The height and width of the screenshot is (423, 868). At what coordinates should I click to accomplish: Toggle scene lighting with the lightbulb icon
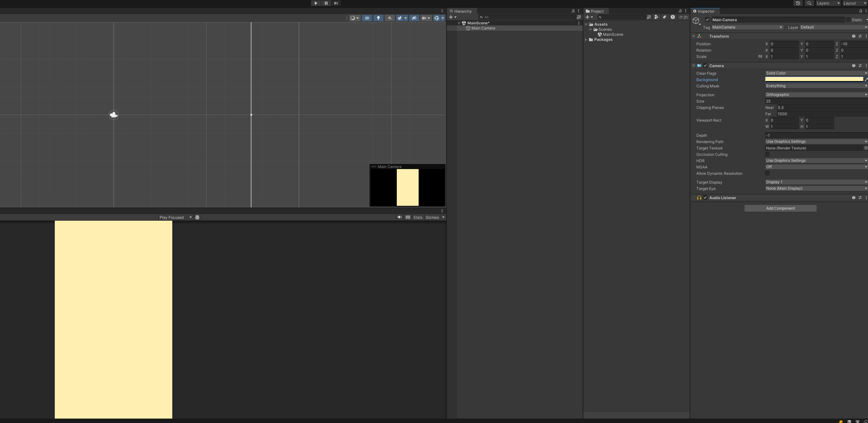(378, 18)
